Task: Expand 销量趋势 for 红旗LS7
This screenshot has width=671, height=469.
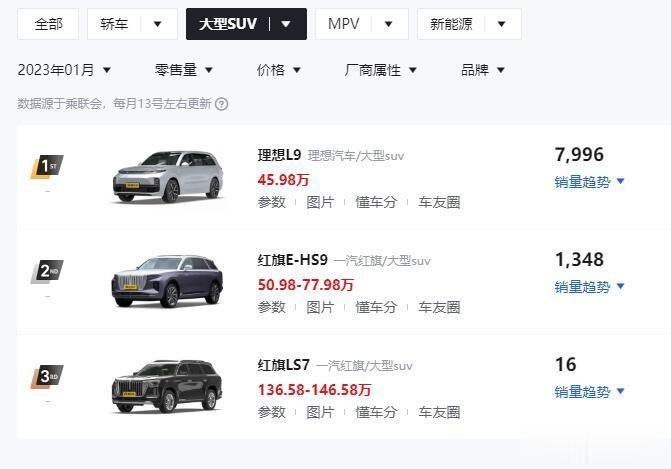Action: click(590, 392)
